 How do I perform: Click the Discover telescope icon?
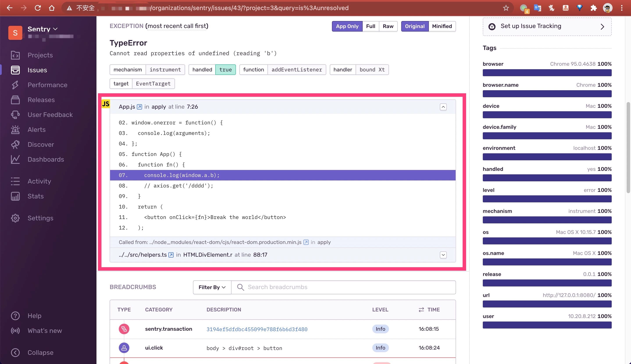click(15, 145)
